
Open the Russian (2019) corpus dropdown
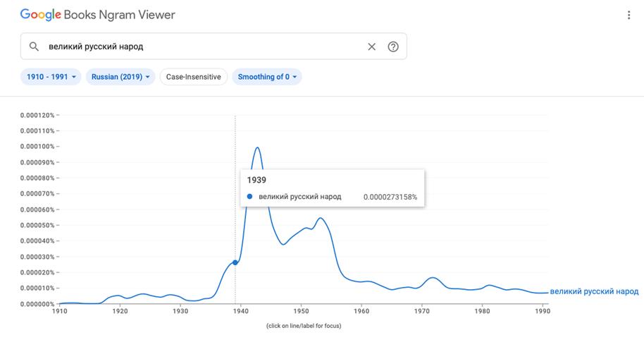click(x=120, y=77)
